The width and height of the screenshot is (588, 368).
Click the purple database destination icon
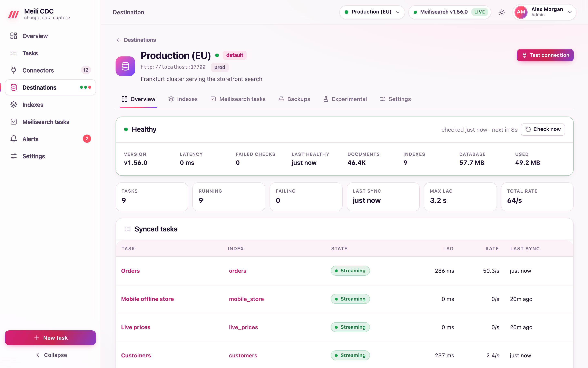125,66
